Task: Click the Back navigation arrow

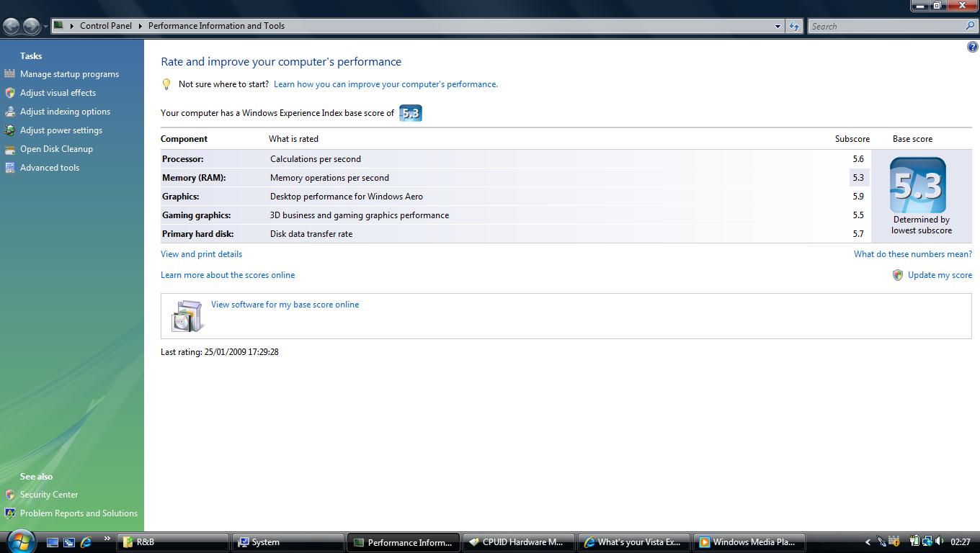Action: [x=12, y=26]
